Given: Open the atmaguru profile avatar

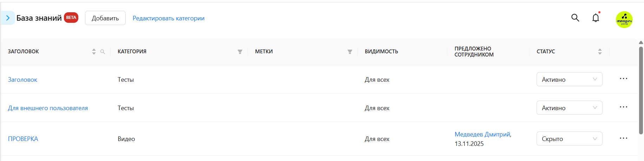Looking at the screenshot, I should [x=624, y=20].
